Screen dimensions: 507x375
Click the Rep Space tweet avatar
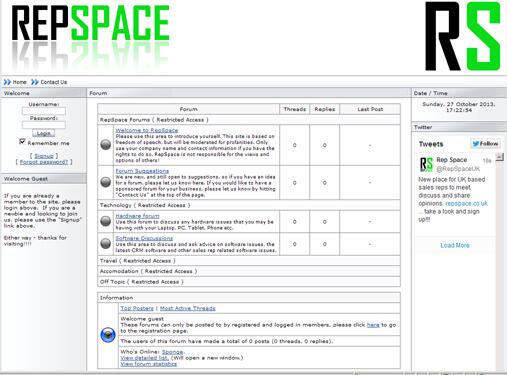(x=426, y=164)
